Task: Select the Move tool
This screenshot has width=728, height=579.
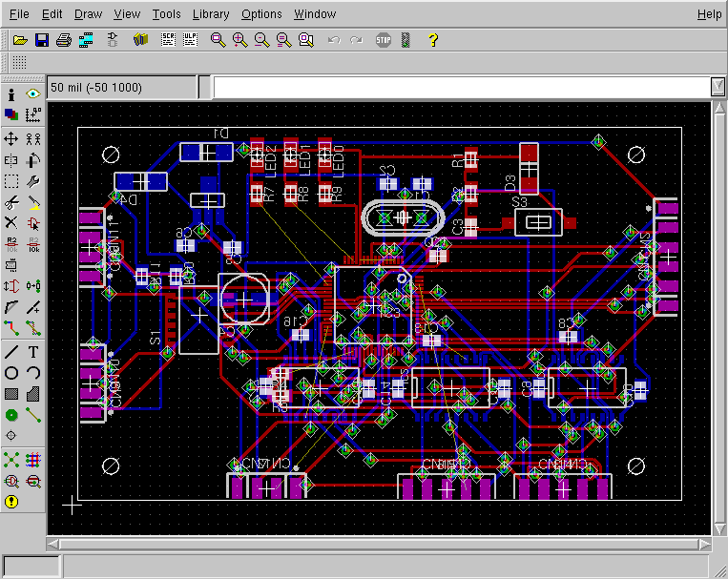Action: click(x=11, y=139)
